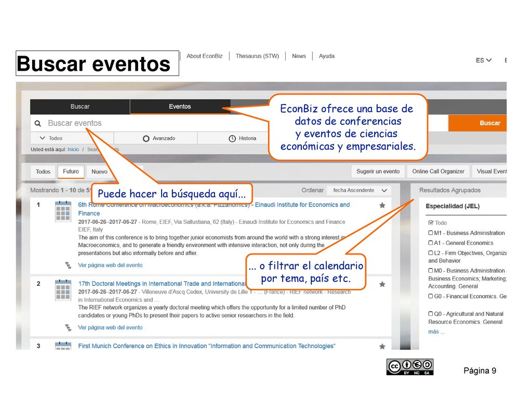Expand more specialties with más ...
This screenshot has height=399, width=532.
[436, 332]
